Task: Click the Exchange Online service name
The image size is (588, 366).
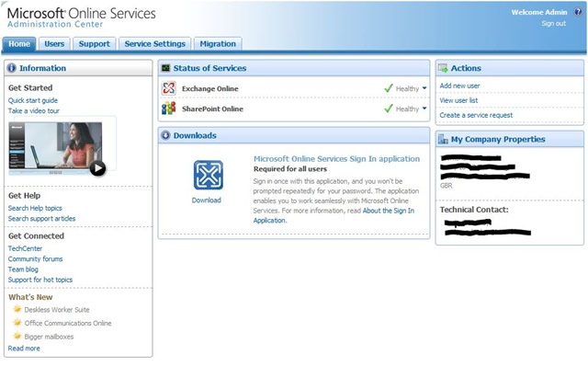Action: click(x=210, y=88)
